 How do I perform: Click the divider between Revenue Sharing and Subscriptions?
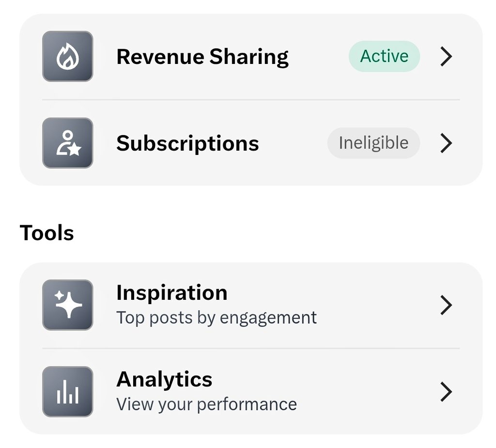251,100
